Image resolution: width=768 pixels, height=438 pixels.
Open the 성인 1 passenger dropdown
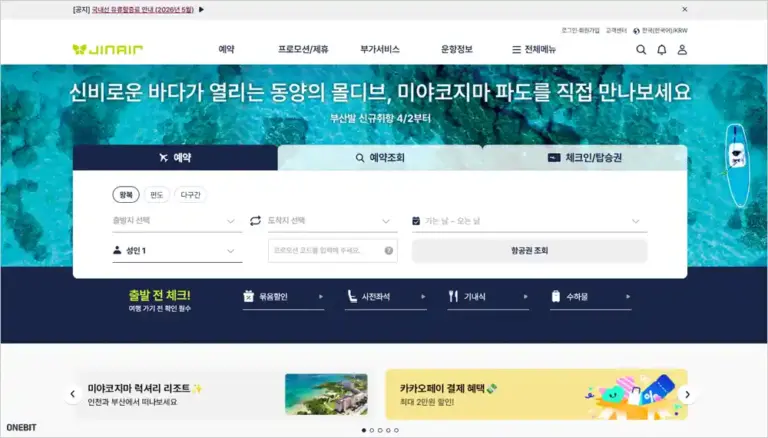click(x=176, y=251)
